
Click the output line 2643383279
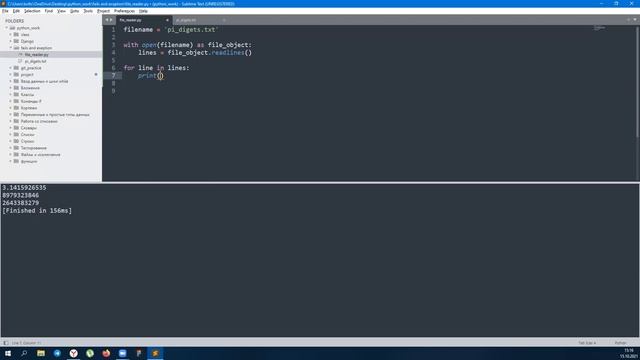point(20,203)
